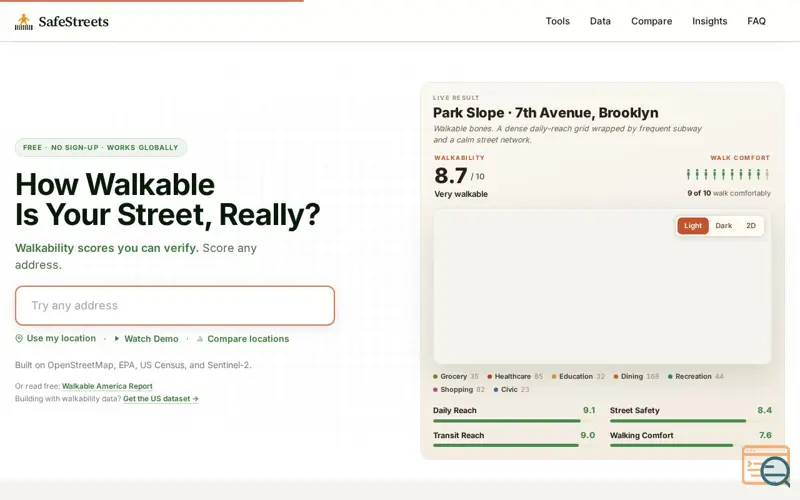The image size is (800, 500).
Task: Click the How Walkable Is Your Street heading
Action: (167, 199)
